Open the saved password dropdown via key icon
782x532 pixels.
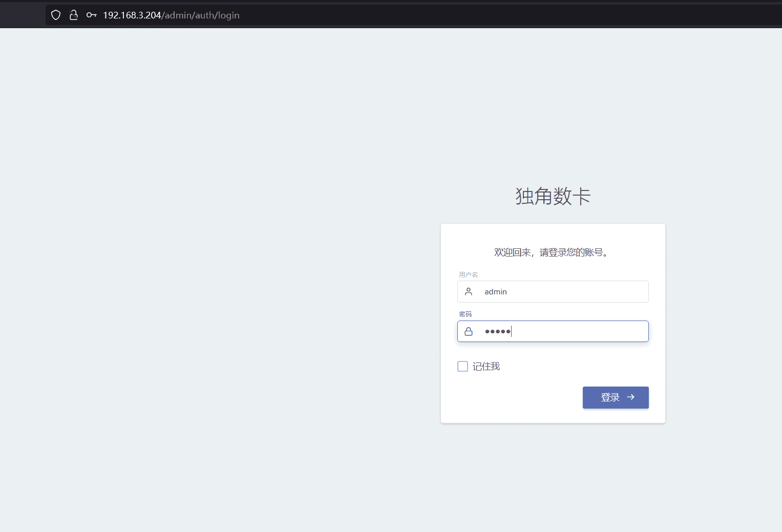click(91, 15)
